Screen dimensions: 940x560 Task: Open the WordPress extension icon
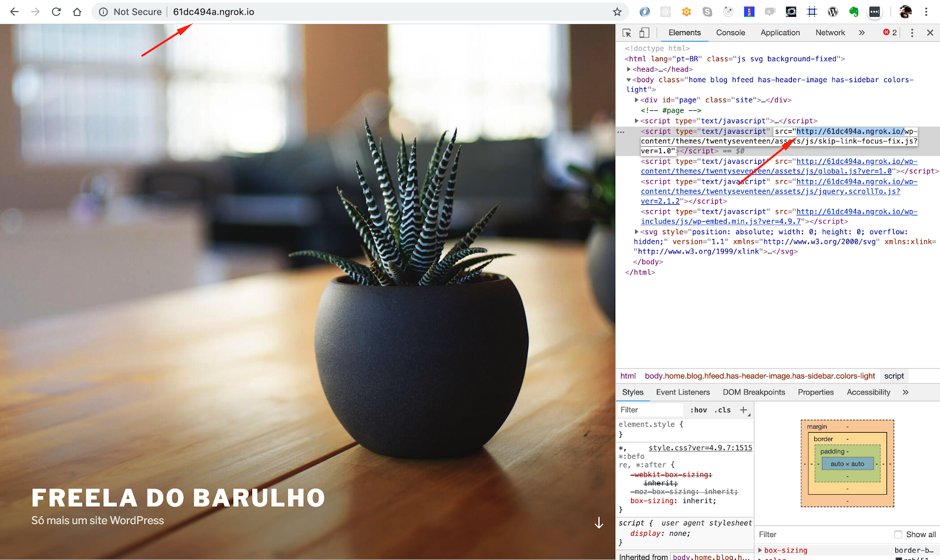tap(832, 12)
